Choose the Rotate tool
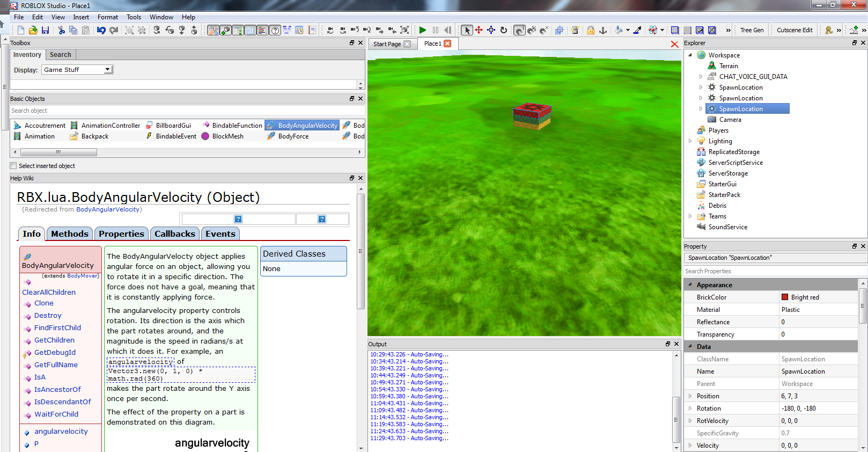868x452 pixels. [504, 30]
